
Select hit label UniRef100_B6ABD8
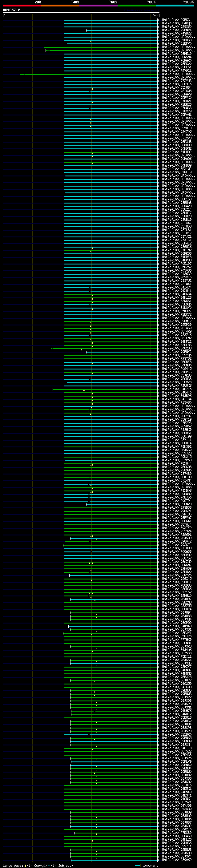tap(177, 145)
